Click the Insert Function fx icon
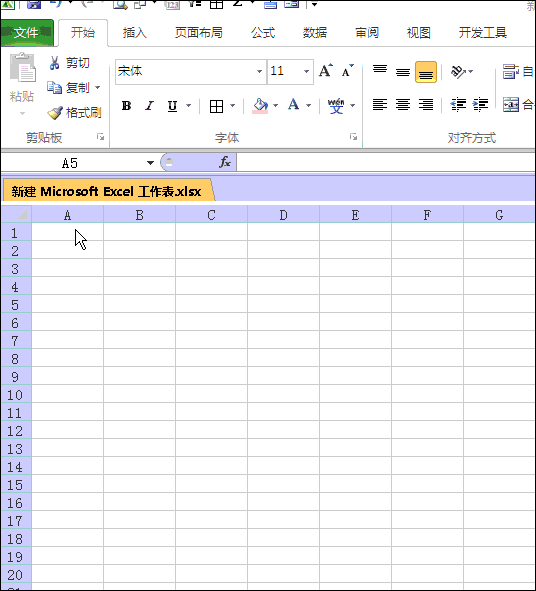Screen dimensions: 536x591 click(225, 162)
